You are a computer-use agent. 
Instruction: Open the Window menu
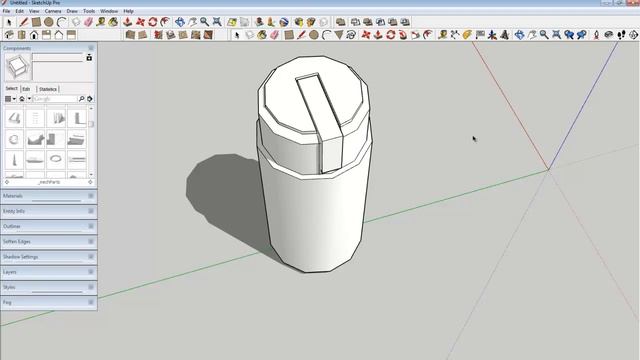[109, 11]
